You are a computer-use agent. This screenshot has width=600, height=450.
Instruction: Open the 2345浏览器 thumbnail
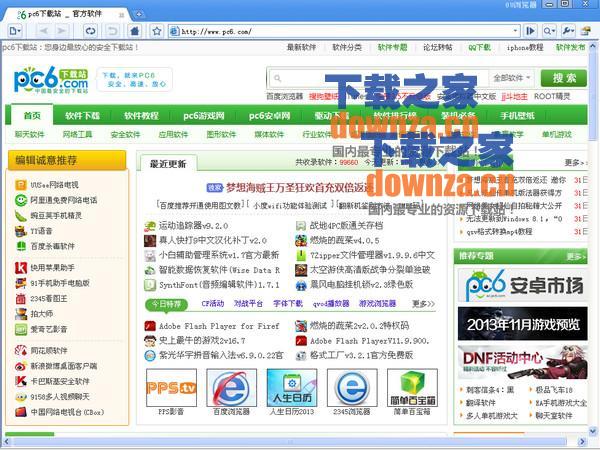pyautogui.click(x=352, y=388)
